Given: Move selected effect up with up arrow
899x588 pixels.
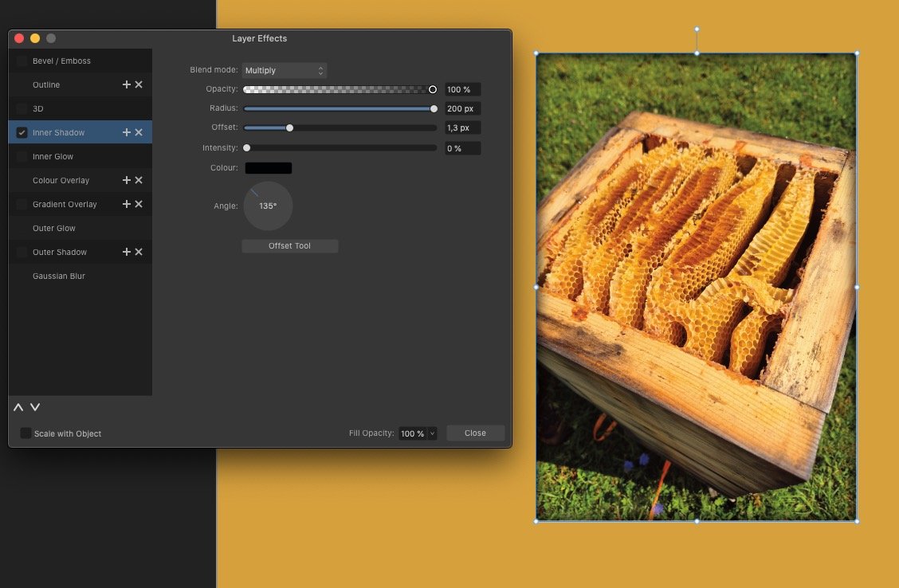Looking at the screenshot, I should point(18,407).
